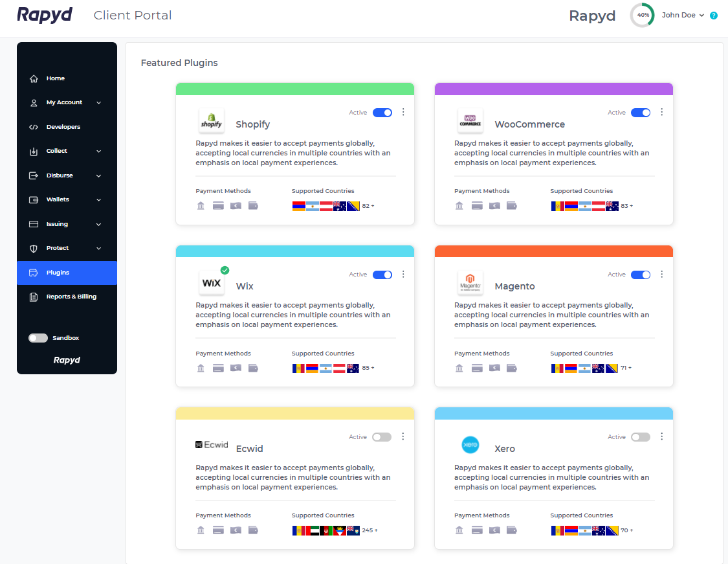Click the Disburse arrow icon
728x564 pixels.
(34, 175)
